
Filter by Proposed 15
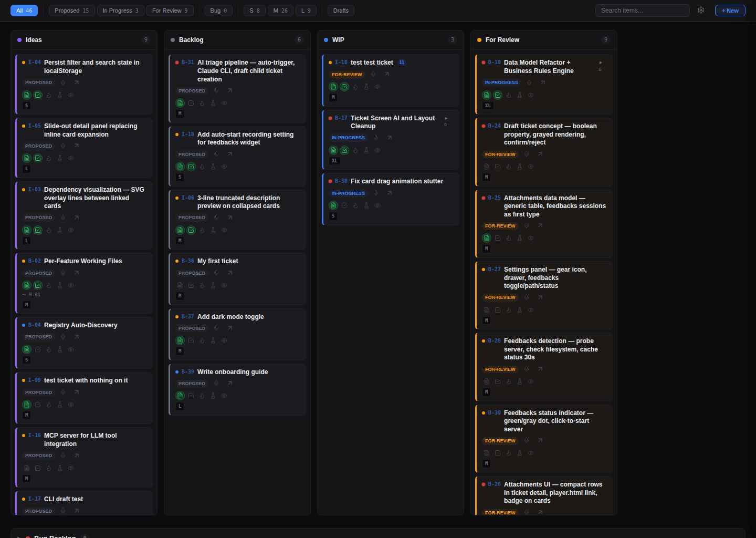click(x=72, y=11)
